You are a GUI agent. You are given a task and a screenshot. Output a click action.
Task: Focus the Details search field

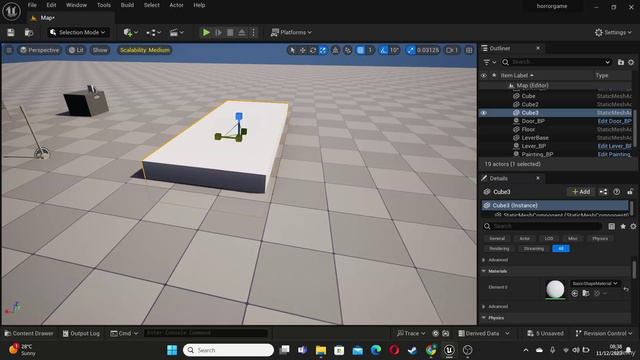(x=543, y=226)
